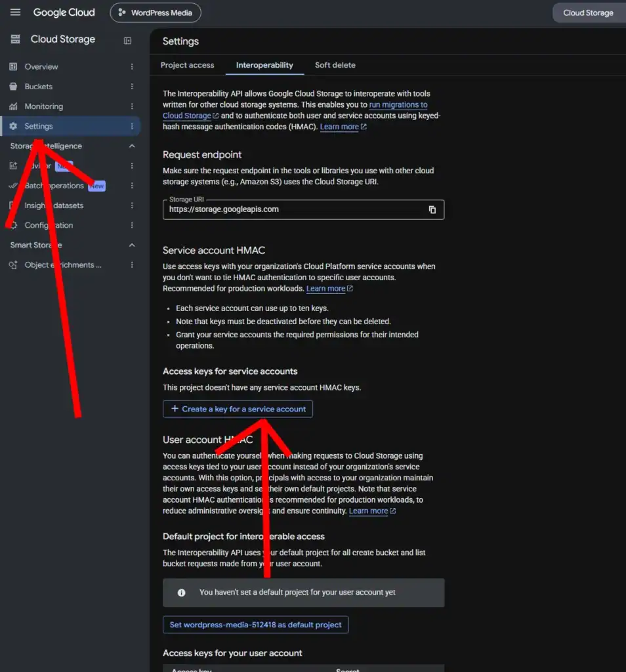Open the run migrations to link

398,104
